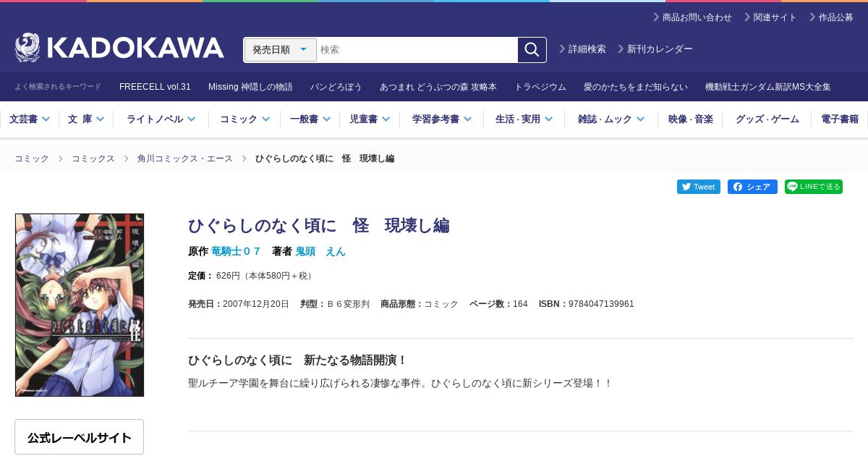Click ISBN number 9784047139961
The width and height of the screenshot is (868, 456).
tap(601, 304)
